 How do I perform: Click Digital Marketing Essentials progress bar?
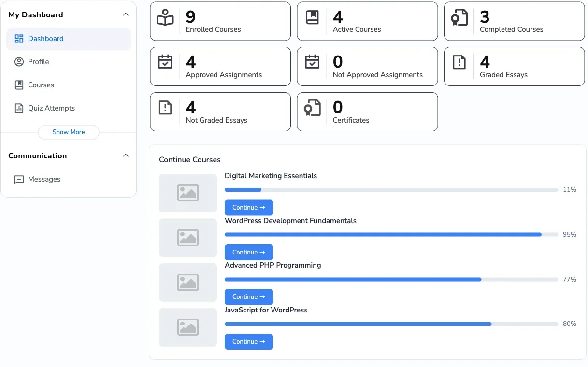[x=391, y=190]
